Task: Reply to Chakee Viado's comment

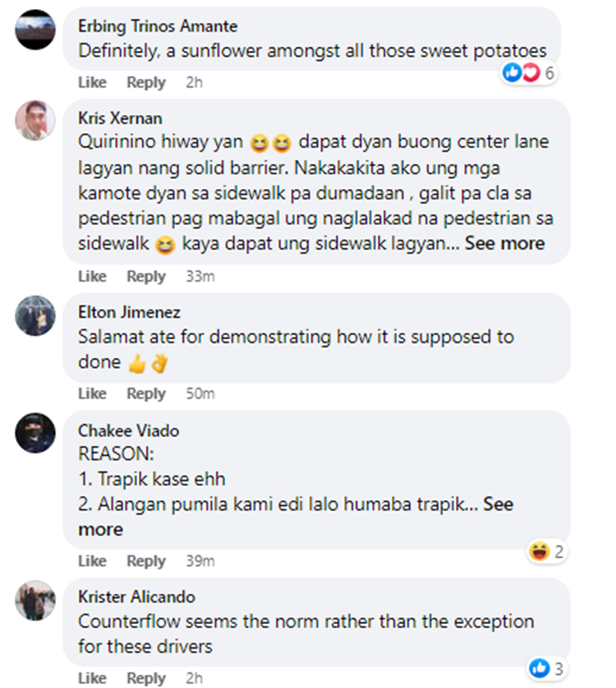Action: pos(146,562)
